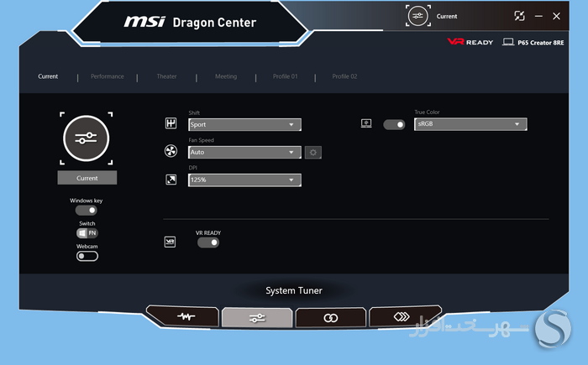This screenshot has width=588, height=365.
Task: Click the MSI Dragon Center title logo
Action: [x=190, y=22]
